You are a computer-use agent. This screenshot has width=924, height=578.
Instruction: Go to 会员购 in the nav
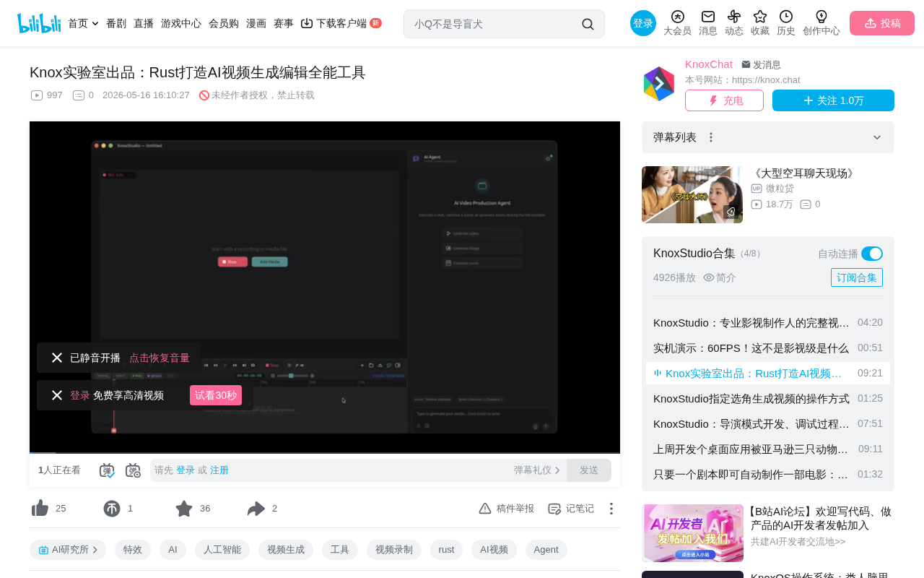click(224, 23)
